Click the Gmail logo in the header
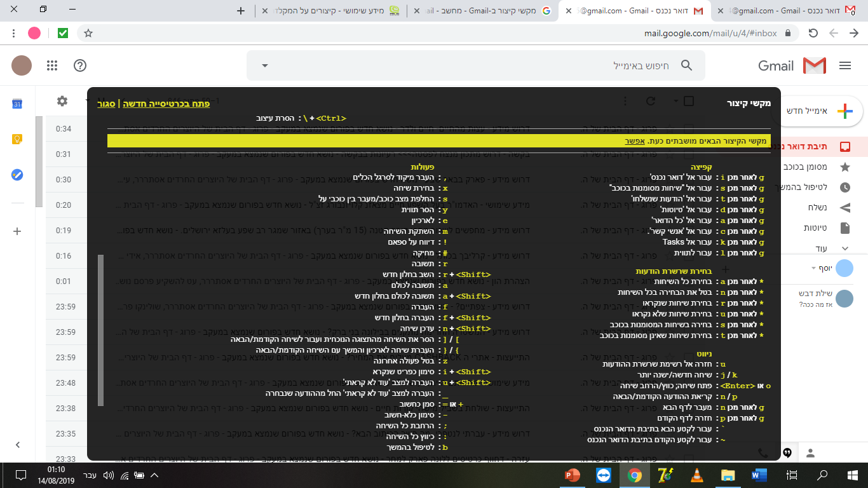 click(x=792, y=65)
